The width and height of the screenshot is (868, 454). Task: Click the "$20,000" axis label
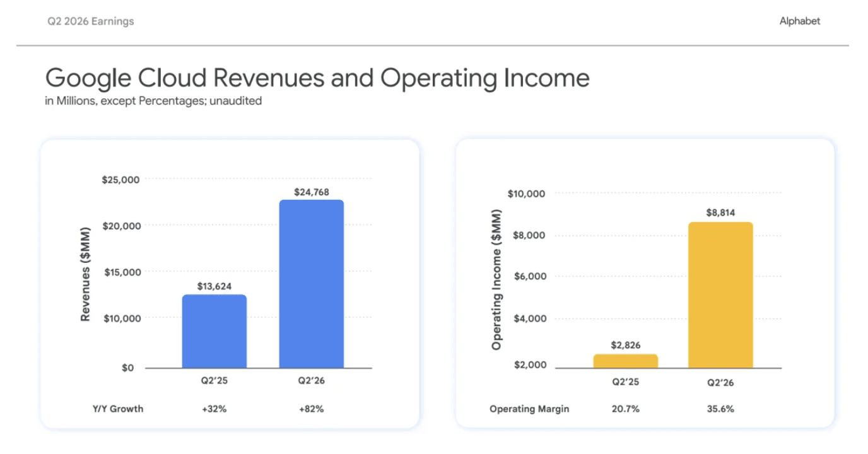(120, 225)
